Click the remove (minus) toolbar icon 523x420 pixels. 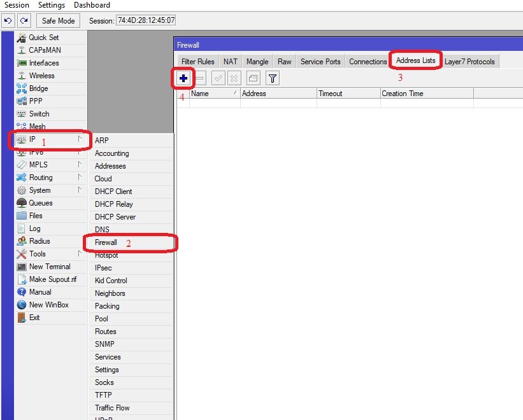(200, 79)
